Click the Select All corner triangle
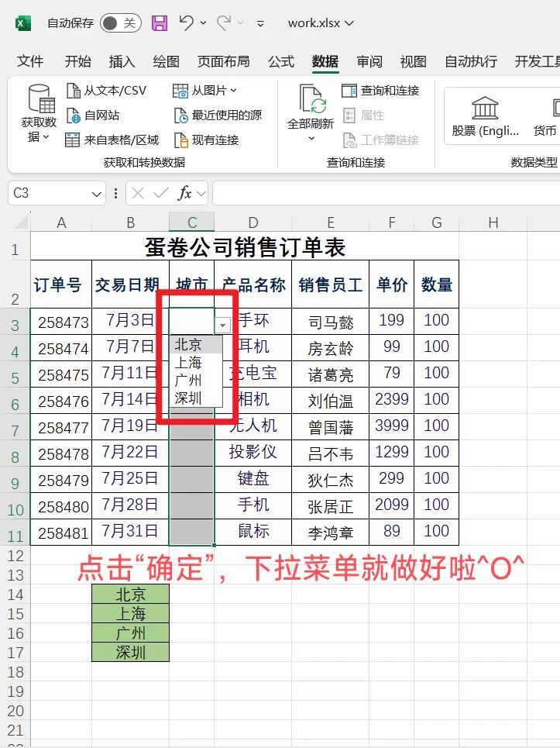 [x=21, y=222]
